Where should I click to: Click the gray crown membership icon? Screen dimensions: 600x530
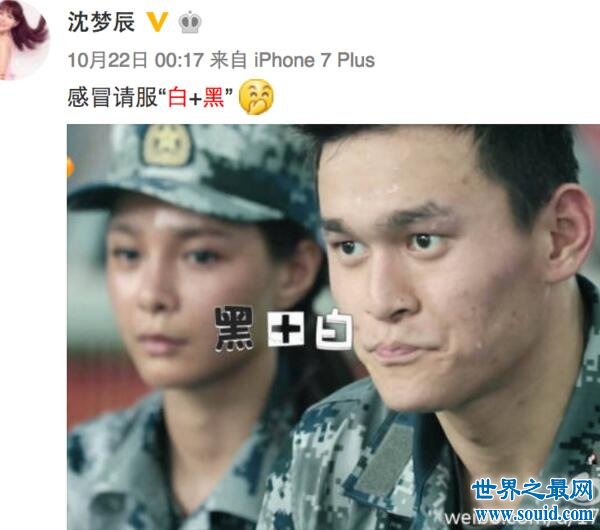(190, 22)
